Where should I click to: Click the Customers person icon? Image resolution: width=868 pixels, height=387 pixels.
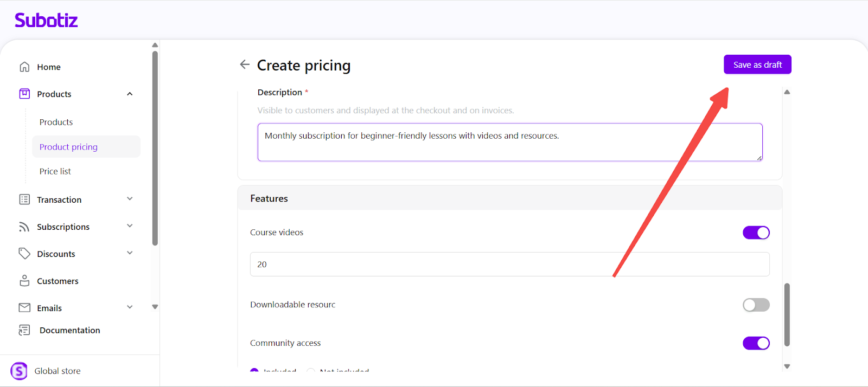coord(24,281)
